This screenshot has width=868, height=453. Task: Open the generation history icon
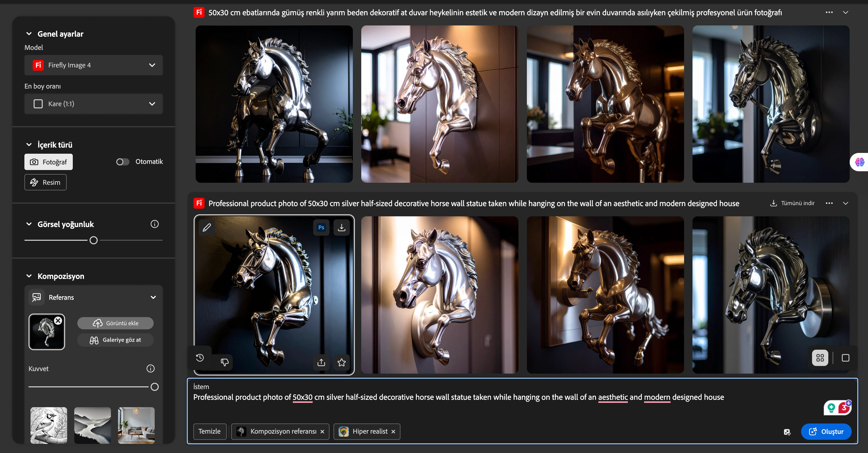click(x=200, y=358)
